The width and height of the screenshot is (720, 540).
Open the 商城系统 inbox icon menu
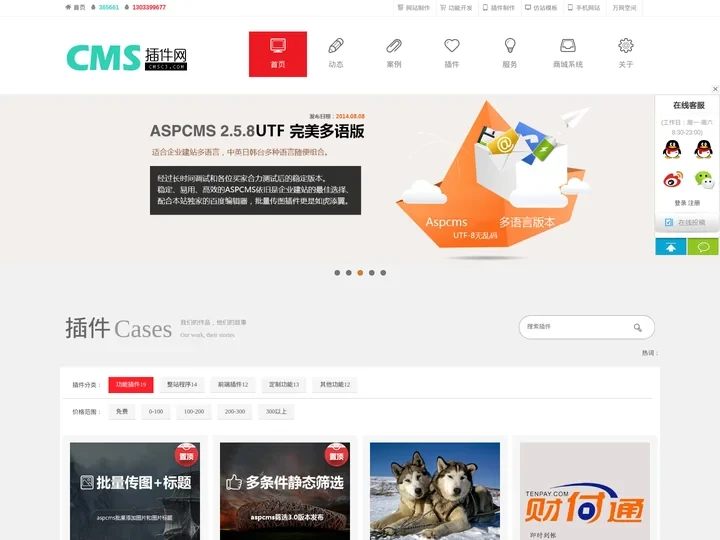(x=568, y=54)
